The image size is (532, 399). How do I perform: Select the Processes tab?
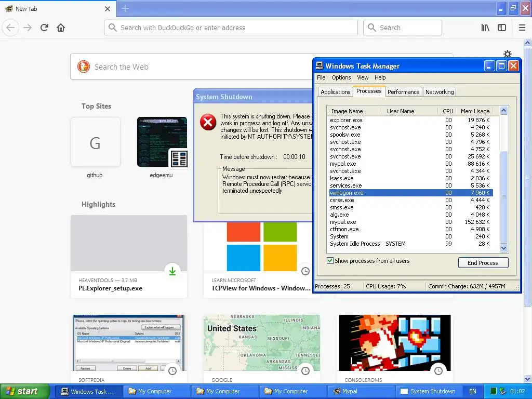(x=369, y=91)
